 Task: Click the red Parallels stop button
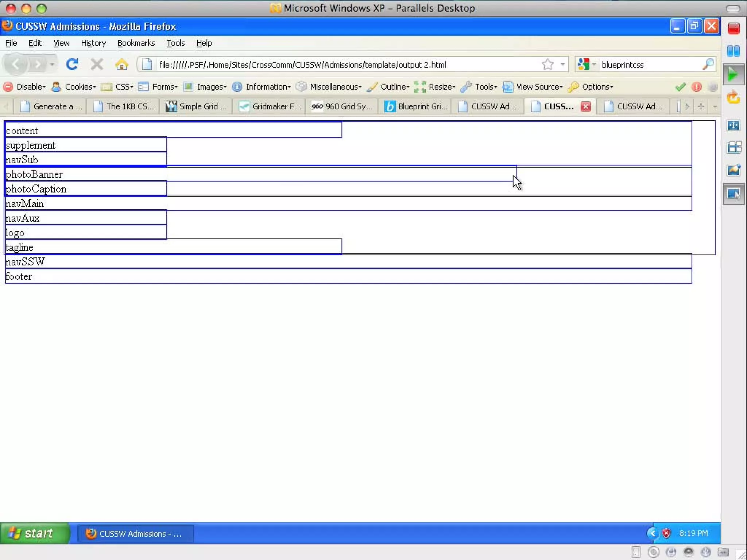[734, 28]
